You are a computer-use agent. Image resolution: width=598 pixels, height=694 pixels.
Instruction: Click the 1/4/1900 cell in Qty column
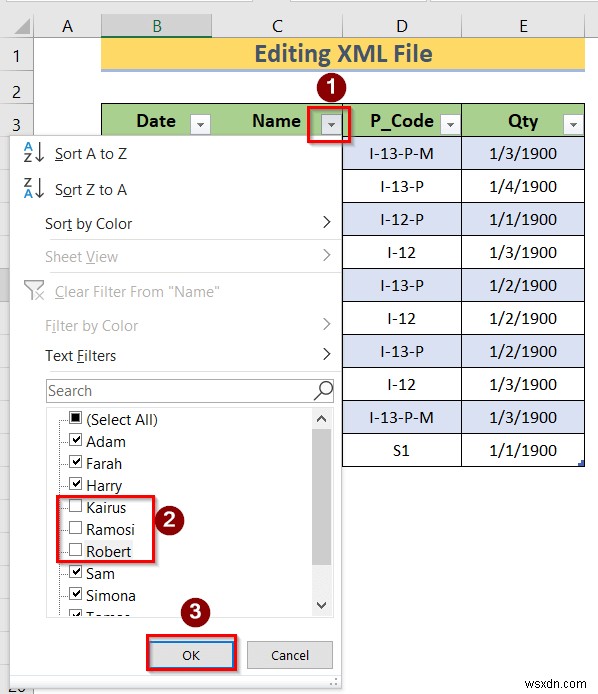523,186
